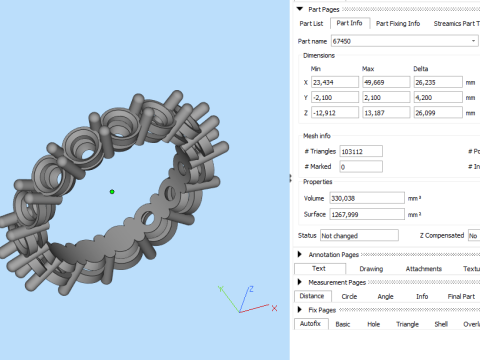Collapse the Part Pages section
This screenshot has width=480, height=360.
pos(300,9)
